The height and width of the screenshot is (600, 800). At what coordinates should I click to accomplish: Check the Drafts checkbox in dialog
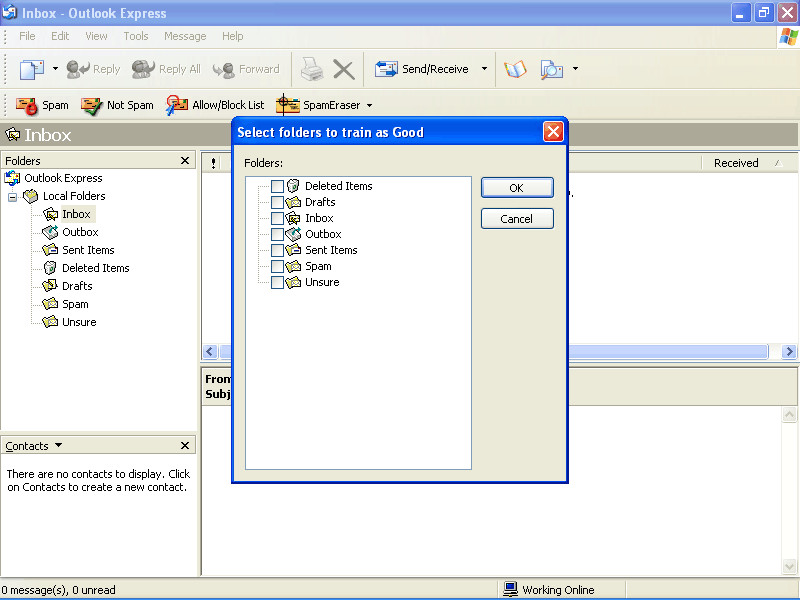click(277, 202)
